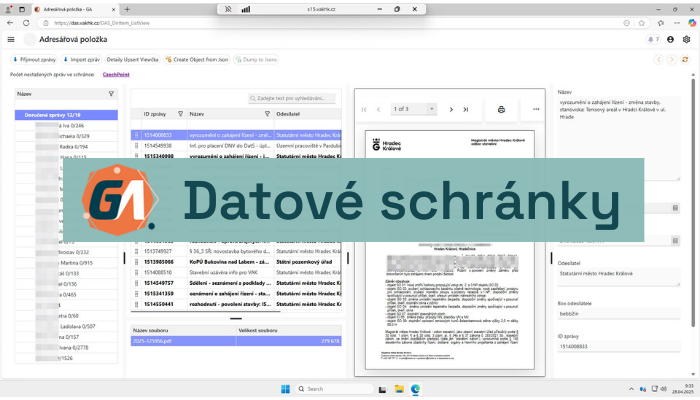
Task: Click the Název text area in details
Action: pyautogui.click(x=619, y=138)
